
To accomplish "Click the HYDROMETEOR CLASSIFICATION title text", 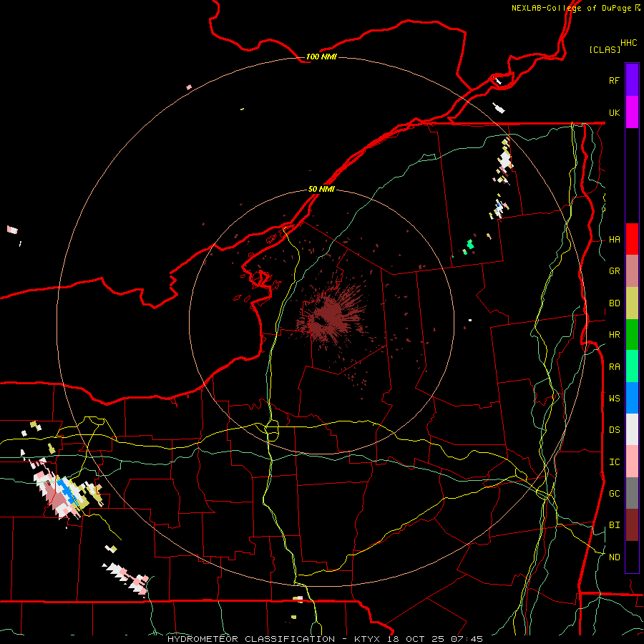I will tap(251, 639).
